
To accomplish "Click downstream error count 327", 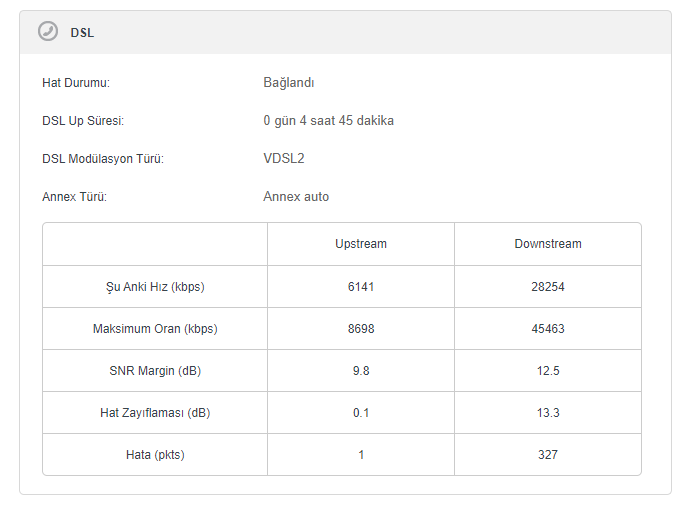I will point(548,455).
